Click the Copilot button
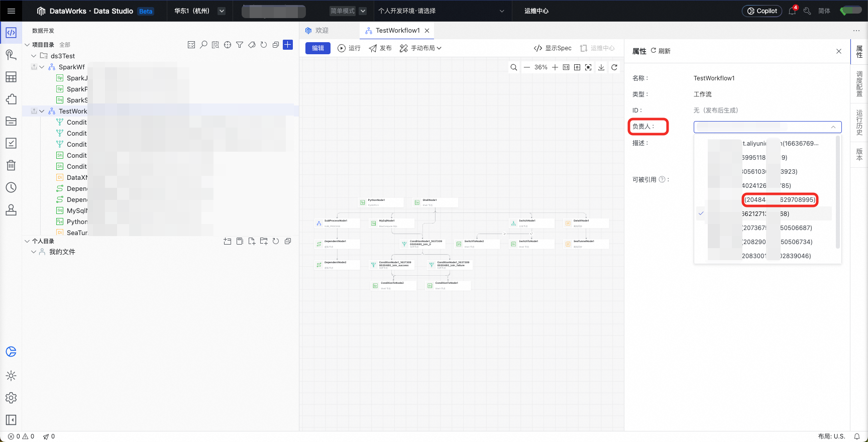868x442 pixels. click(762, 11)
